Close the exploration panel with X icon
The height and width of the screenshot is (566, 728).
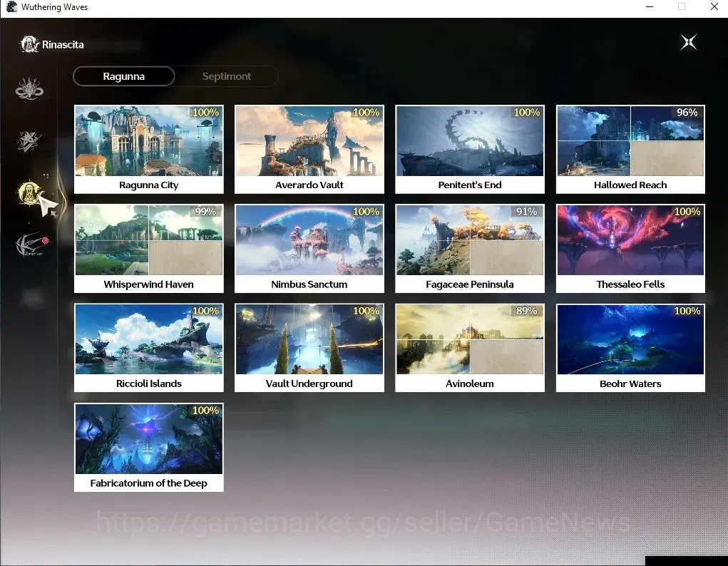click(x=689, y=42)
